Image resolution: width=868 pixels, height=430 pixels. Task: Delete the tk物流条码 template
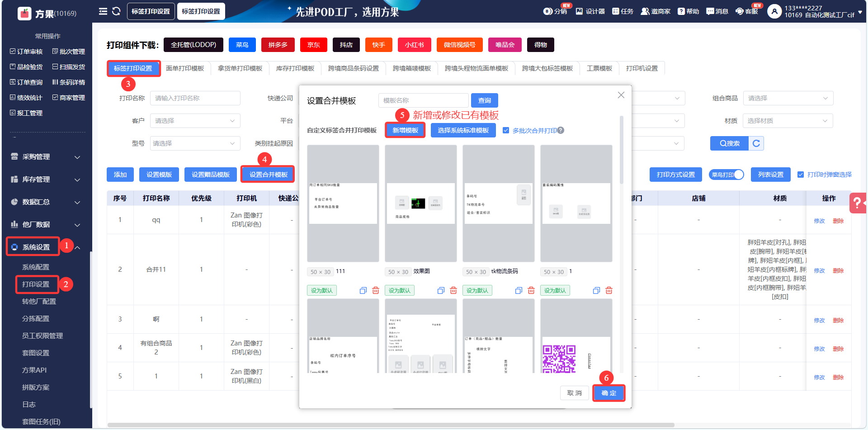pos(531,291)
